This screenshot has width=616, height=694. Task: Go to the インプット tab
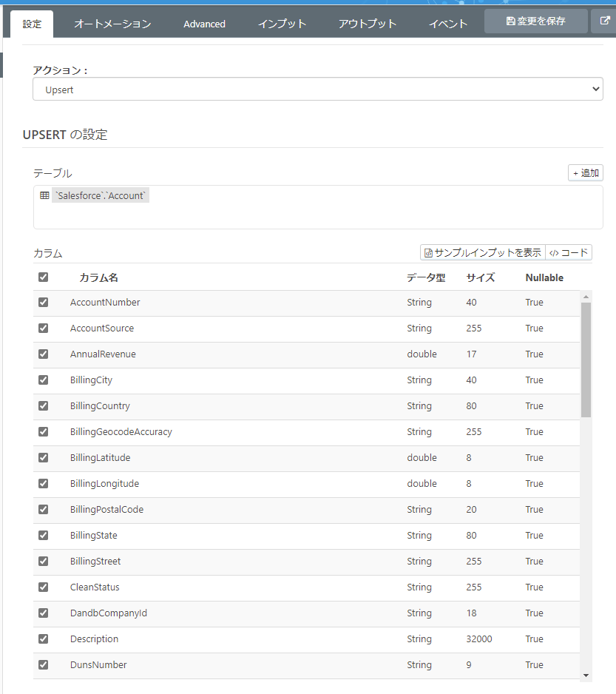282,24
